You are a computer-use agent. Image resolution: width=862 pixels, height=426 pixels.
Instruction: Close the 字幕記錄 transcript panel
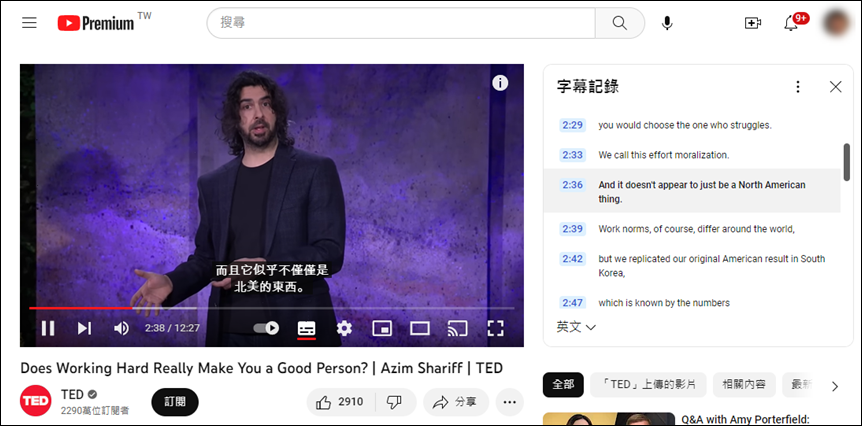836,87
